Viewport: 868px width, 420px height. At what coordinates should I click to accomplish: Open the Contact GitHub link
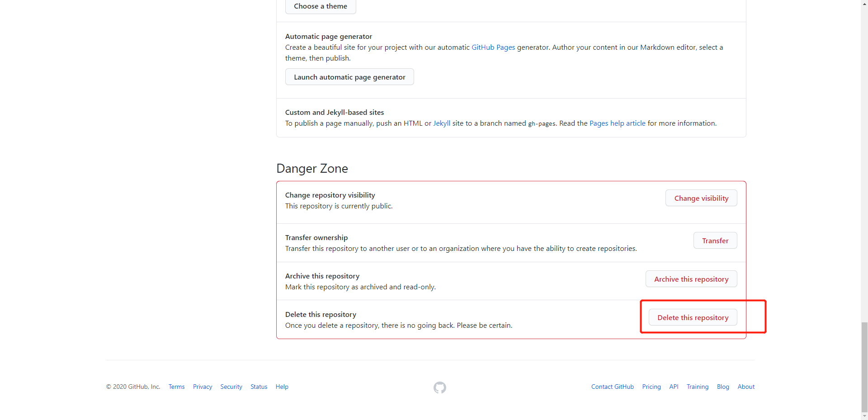612,387
